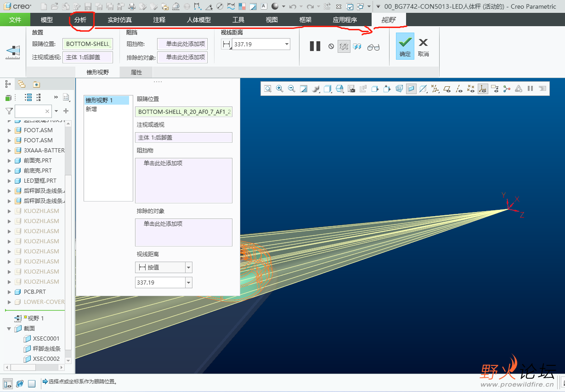Screen dimensions: 565x392
Task: Click the green checkmark 确定 button
Action: tap(405, 46)
